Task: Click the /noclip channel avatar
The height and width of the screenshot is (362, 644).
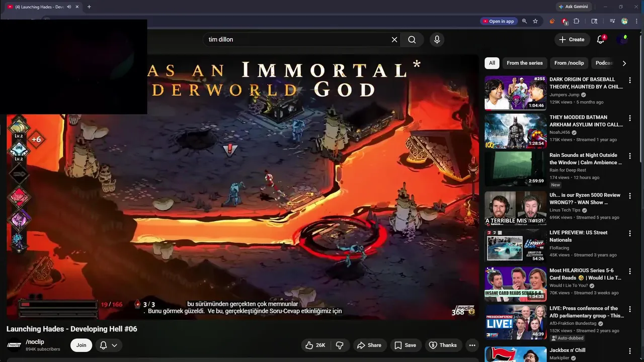Action: click(x=14, y=345)
